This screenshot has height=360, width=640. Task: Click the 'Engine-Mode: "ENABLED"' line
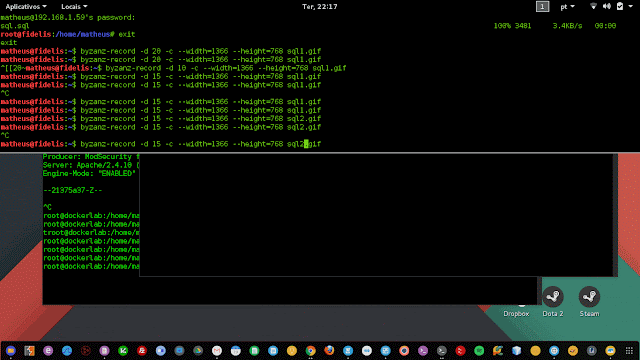(89, 173)
